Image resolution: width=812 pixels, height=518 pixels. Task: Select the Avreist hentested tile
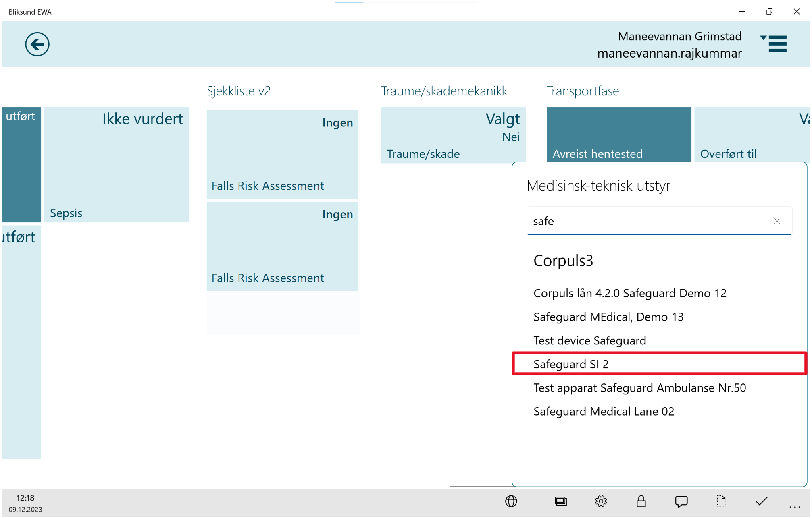point(619,135)
